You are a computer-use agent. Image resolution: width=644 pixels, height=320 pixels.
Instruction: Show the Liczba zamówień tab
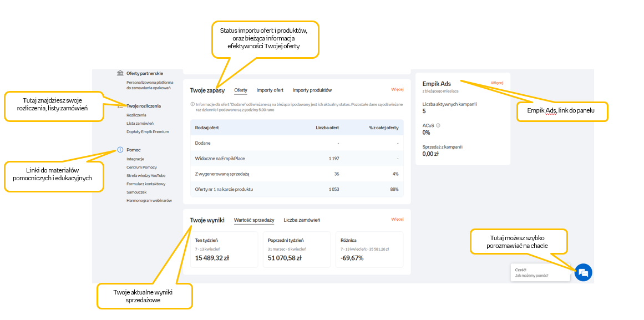[301, 220]
